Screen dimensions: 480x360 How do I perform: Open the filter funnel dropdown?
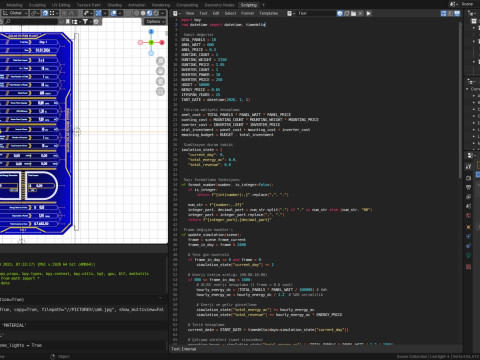87,22
